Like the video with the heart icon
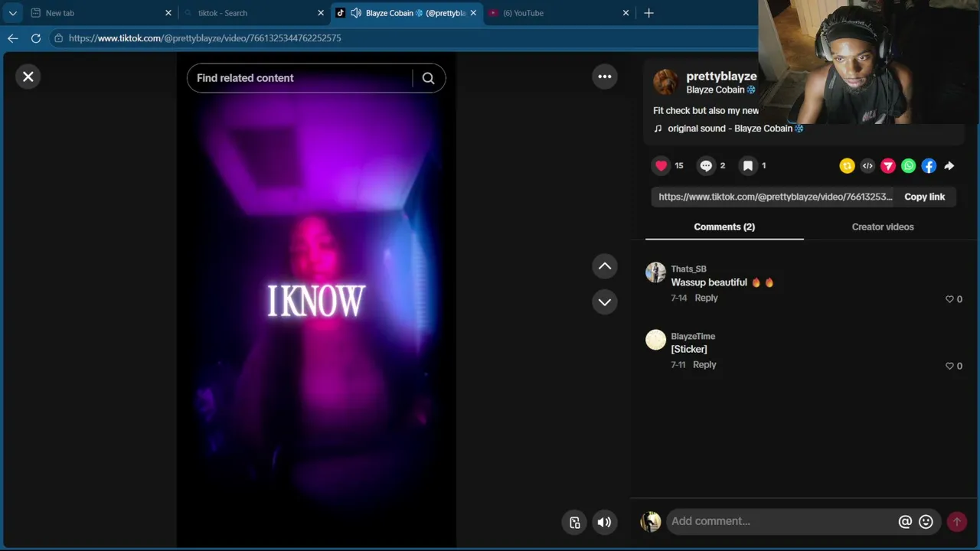This screenshot has width=980, height=551. pyautogui.click(x=661, y=165)
